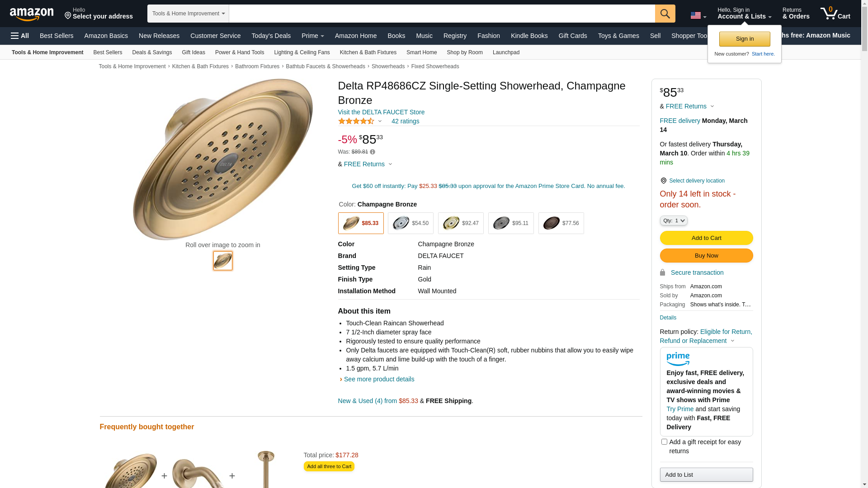
Task: Open the search category dropdown
Action: [188, 14]
